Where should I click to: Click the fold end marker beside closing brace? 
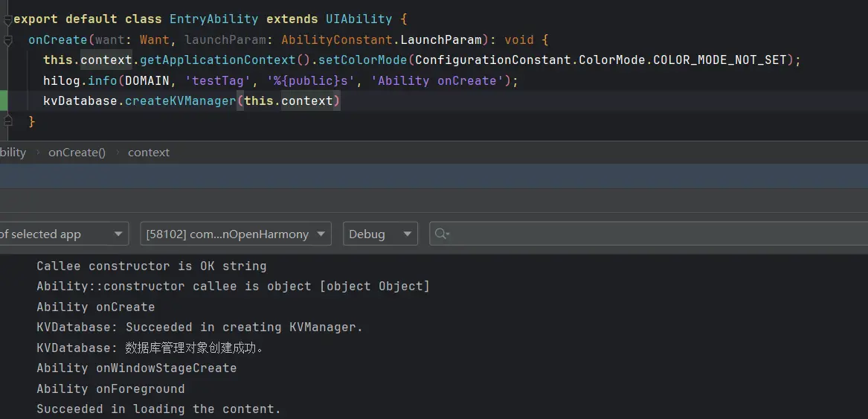click(x=7, y=121)
